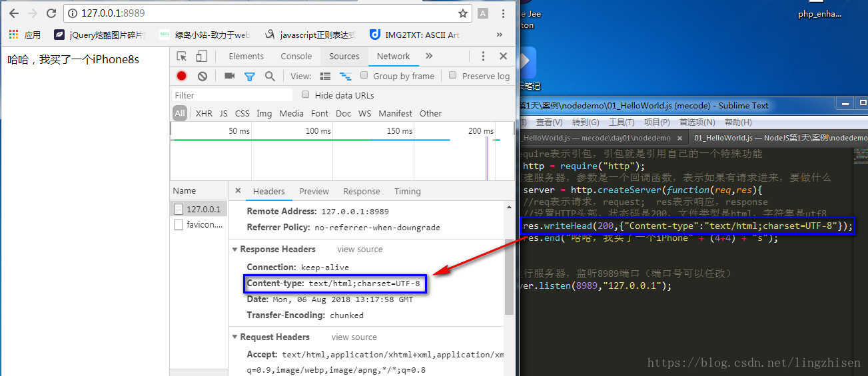Switch to the Sources tab

(x=344, y=57)
